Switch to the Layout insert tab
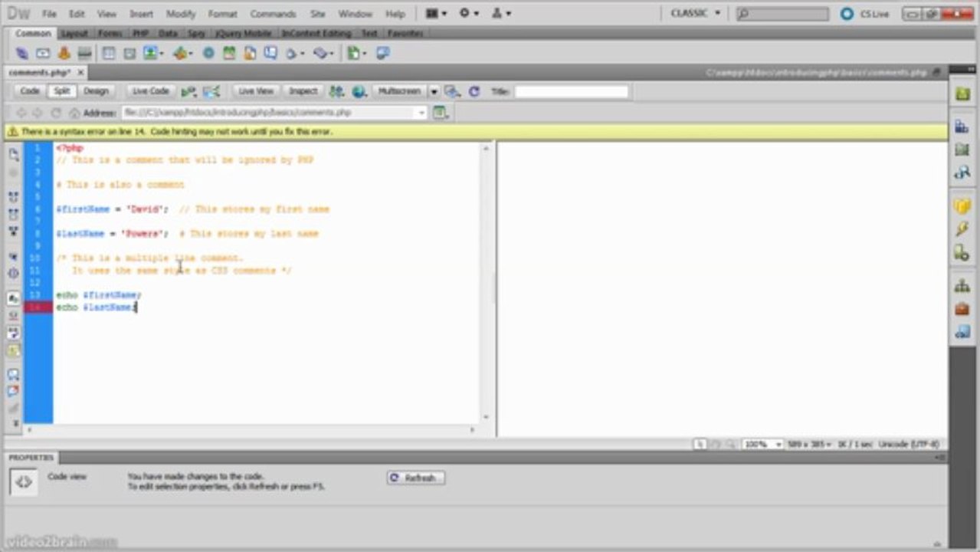This screenshot has height=552, width=980. pyautogui.click(x=74, y=34)
